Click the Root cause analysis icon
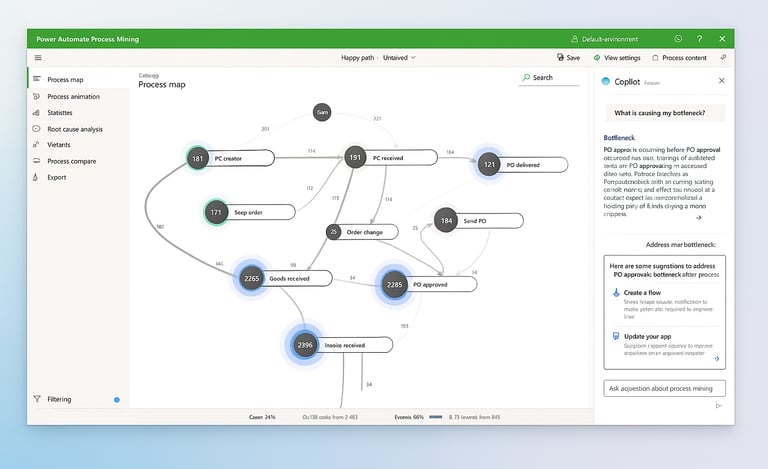The image size is (768, 469). tap(36, 129)
